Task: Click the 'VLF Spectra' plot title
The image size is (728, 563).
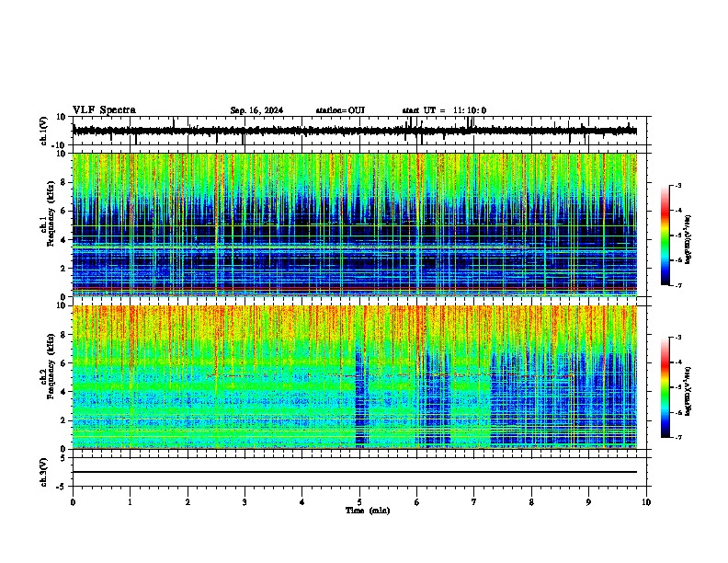Action: (104, 110)
